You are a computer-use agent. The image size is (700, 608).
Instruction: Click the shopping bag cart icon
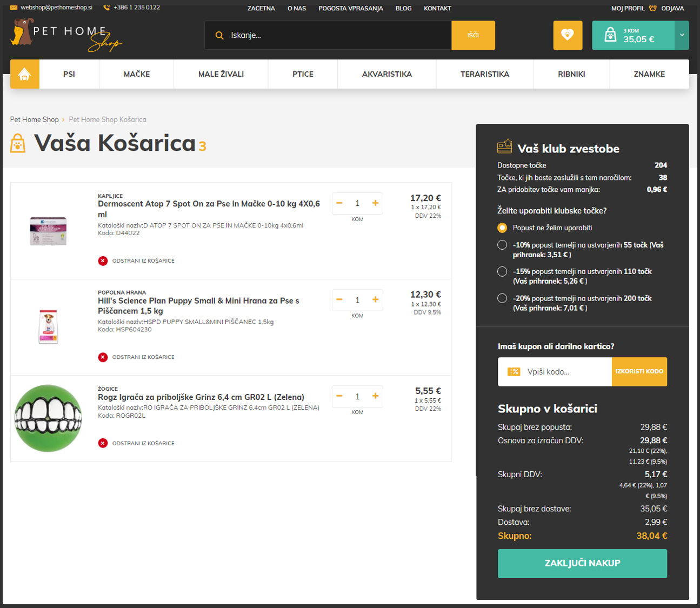click(610, 35)
